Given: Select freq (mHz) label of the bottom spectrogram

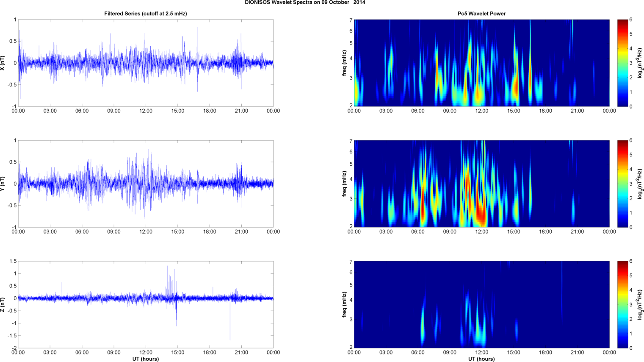Looking at the screenshot, I should (345, 304).
